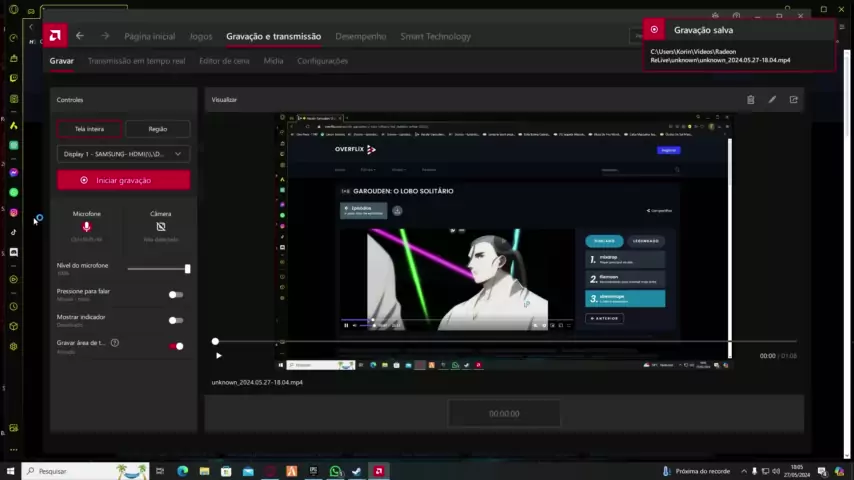
Task: Click the microphone icon under Microfone
Action: [87, 227]
